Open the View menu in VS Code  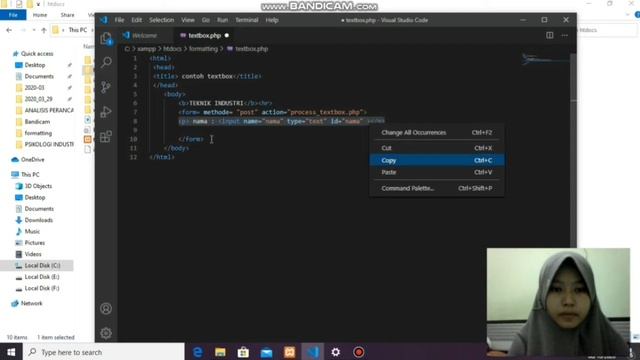point(188,20)
